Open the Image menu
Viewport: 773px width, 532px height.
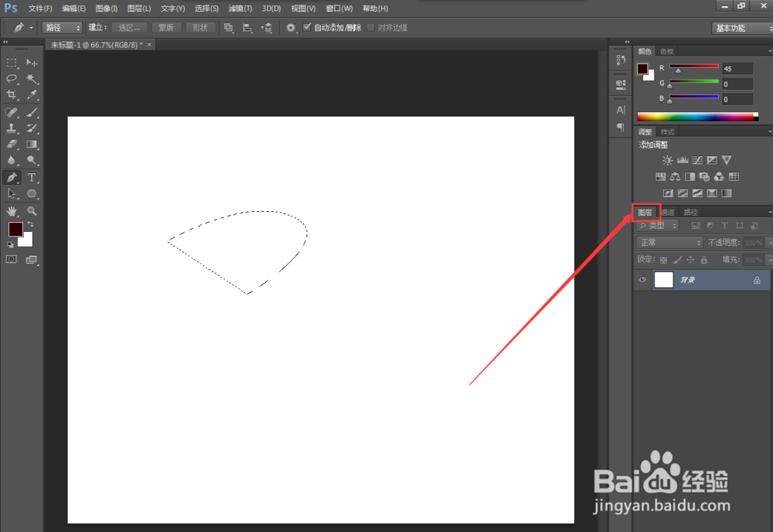107,9
